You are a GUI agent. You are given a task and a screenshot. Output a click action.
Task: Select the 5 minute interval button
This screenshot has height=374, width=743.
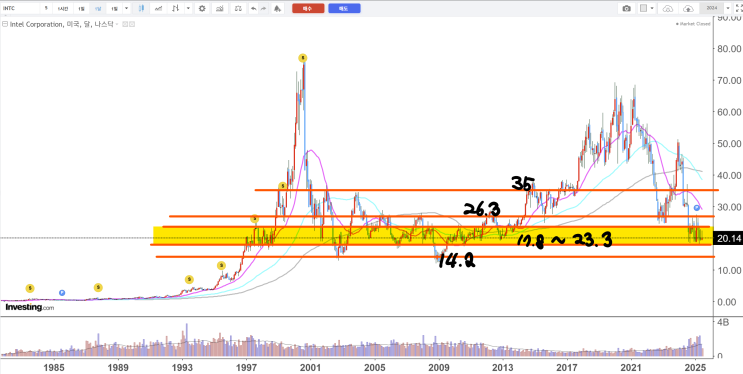(46, 9)
